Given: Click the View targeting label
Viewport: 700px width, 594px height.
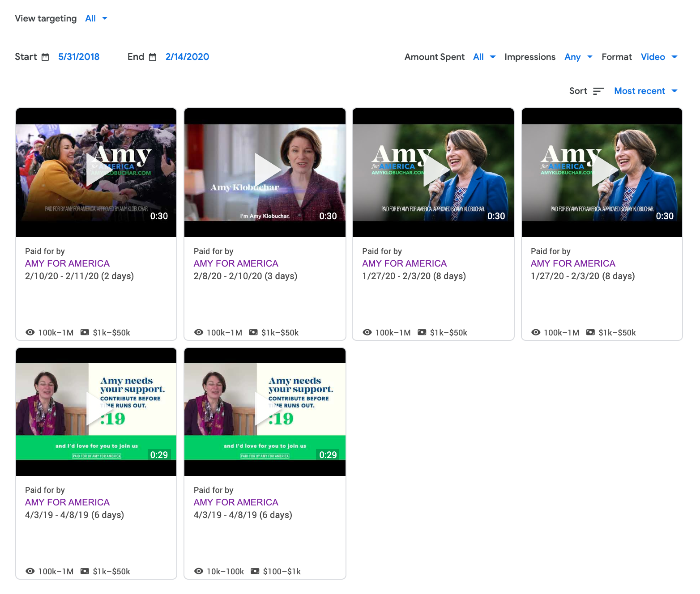Looking at the screenshot, I should click(46, 18).
